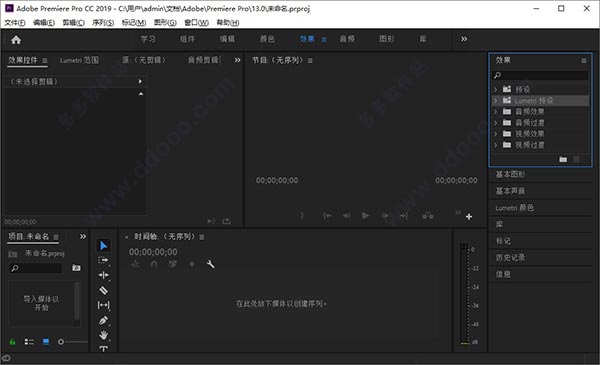Switch to the Lumetri 范围 tab
600x365 pixels.
(79, 60)
